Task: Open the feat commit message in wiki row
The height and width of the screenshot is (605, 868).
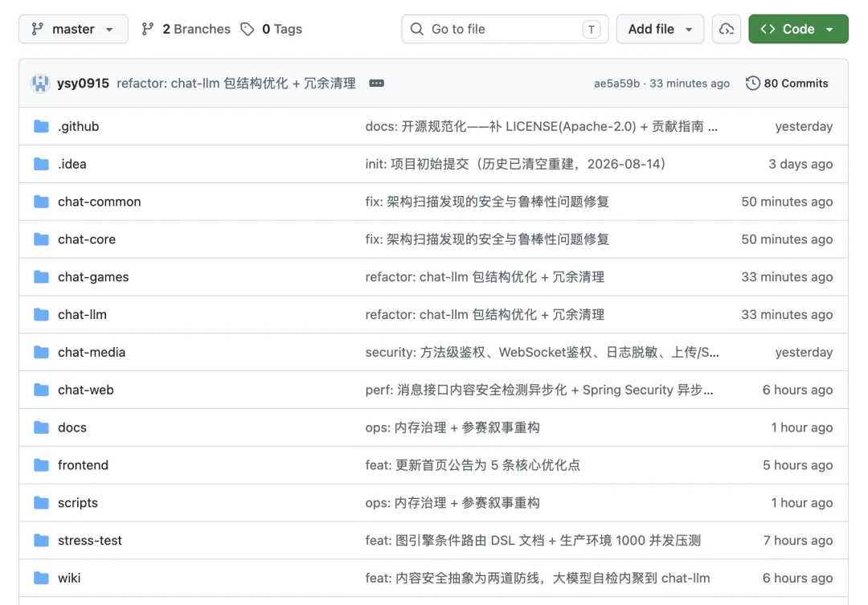Action: tap(538, 578)
